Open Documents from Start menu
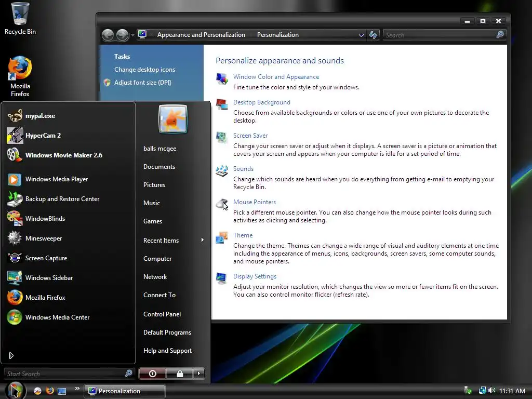This screenshot has width=532, height=399. tap(159, 167)
